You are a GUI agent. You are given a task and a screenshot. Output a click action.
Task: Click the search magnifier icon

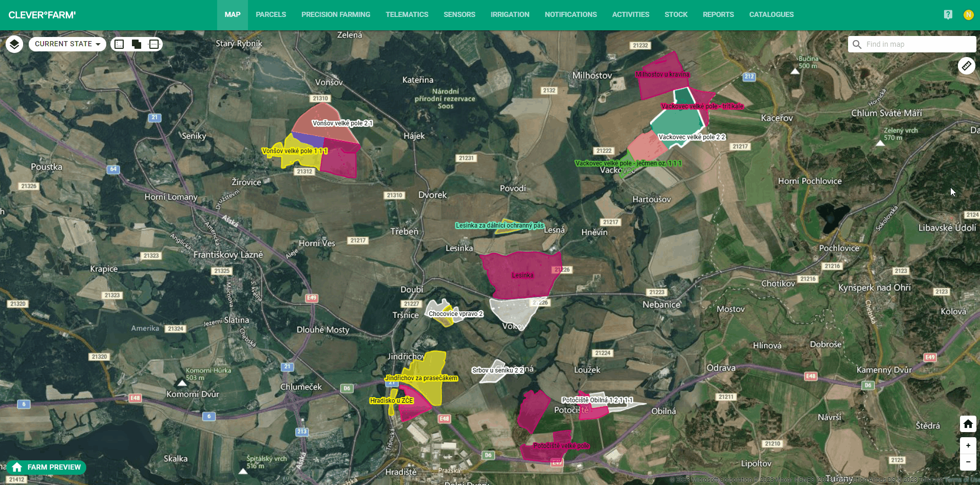857,45
